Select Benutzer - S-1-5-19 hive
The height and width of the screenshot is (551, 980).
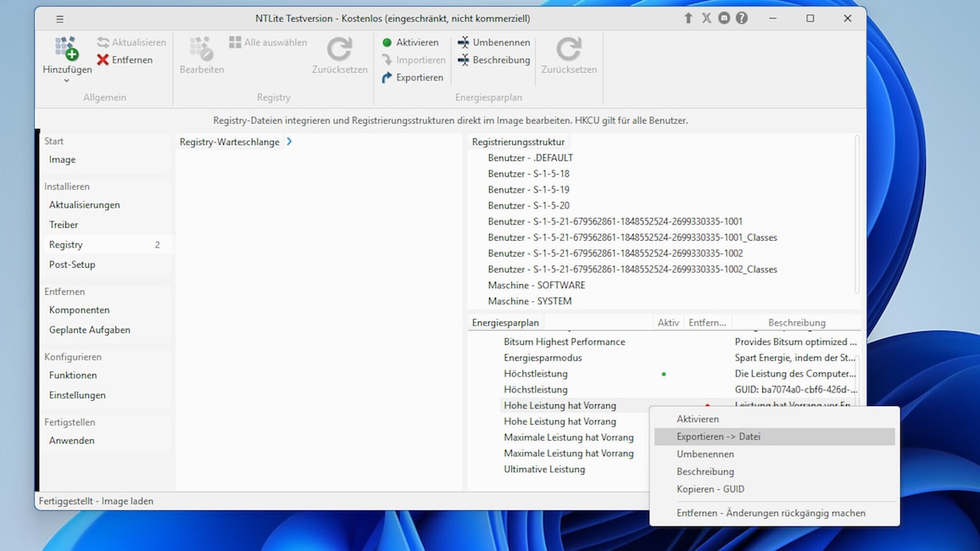point(528,190)
